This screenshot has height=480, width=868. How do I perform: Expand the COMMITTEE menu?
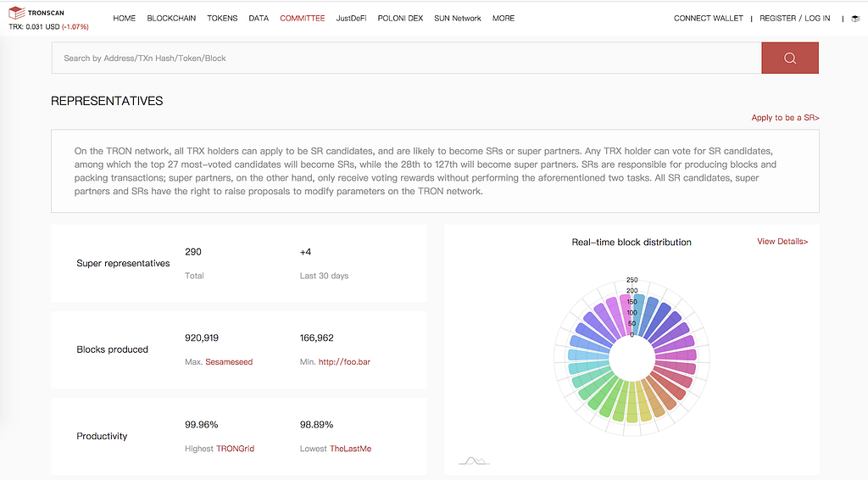click(x=303, y=19)
